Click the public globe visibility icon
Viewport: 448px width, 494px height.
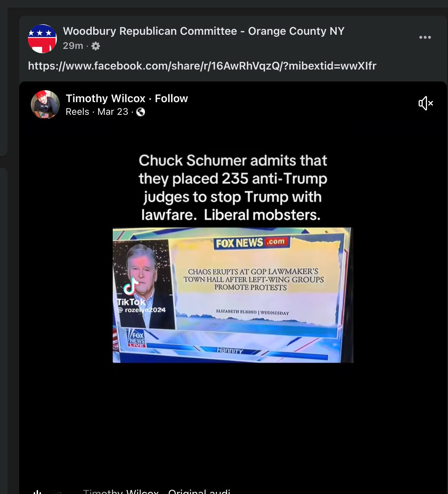coord(141,112)
